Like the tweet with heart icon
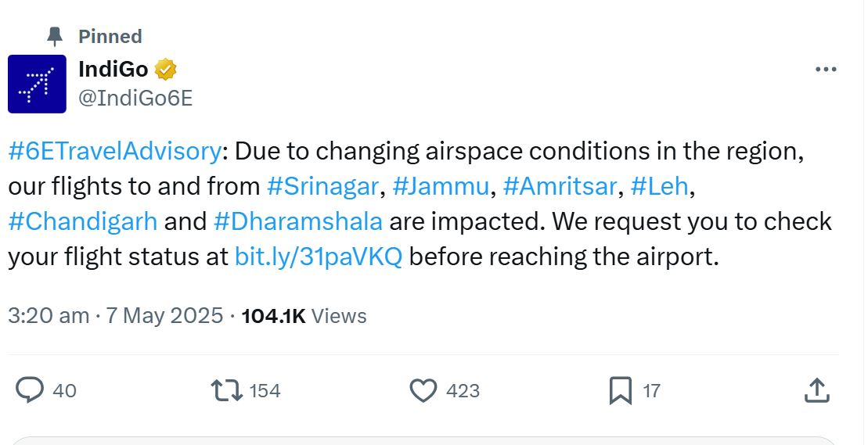 point(423,389)
